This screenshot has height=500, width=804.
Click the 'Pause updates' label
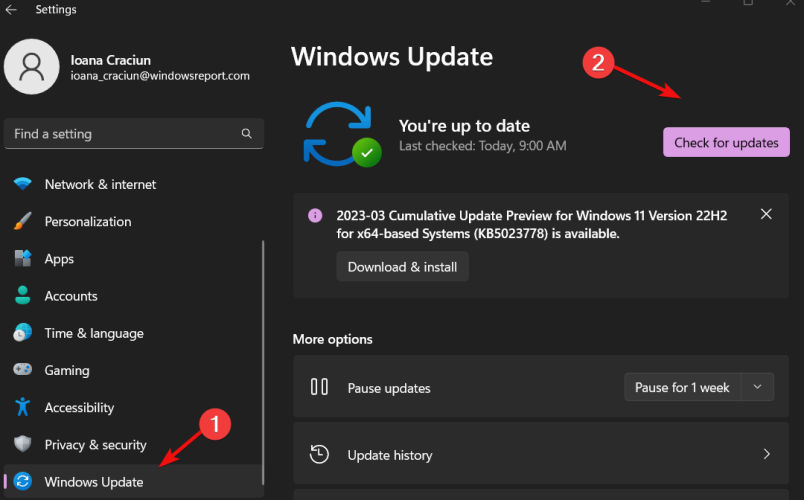[x=389, y=388]
